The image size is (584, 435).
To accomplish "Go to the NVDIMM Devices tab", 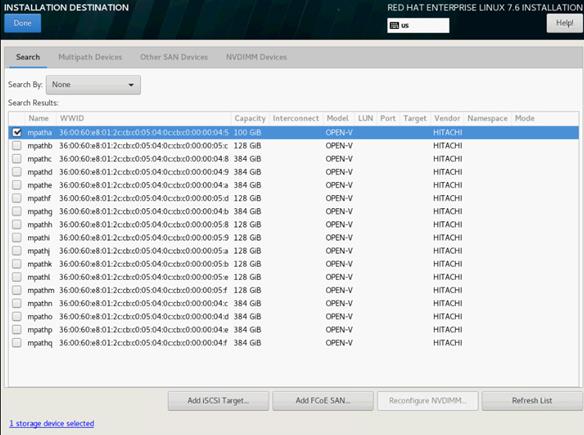I will (x=256, y=57).
